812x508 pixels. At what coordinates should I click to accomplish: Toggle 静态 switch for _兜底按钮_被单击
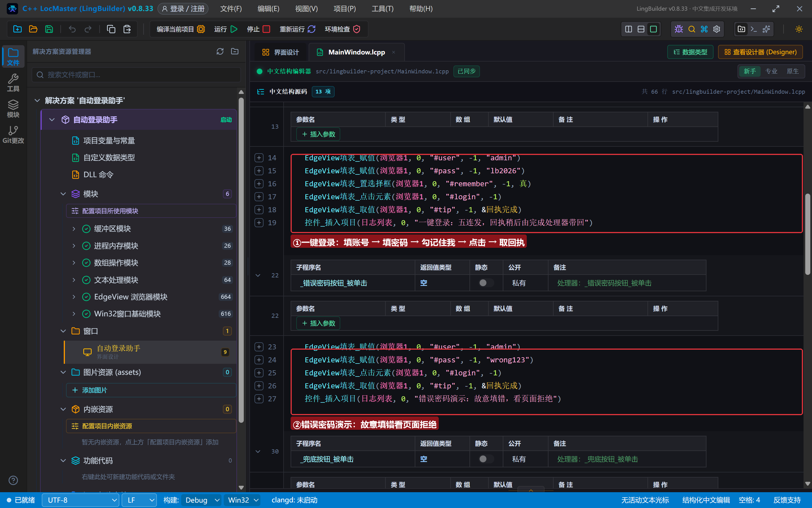pyautogui.click(x=486, y=459)
